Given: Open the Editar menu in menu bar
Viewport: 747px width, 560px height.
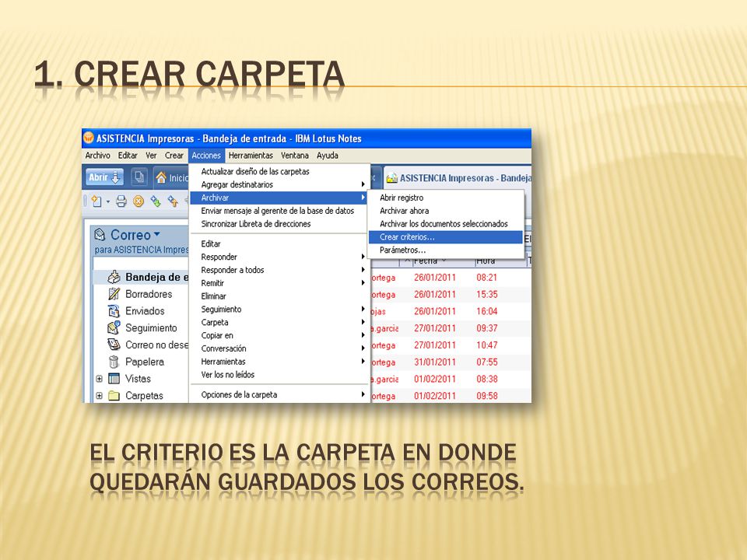Looking at the screenshot, I should [128, 156].
